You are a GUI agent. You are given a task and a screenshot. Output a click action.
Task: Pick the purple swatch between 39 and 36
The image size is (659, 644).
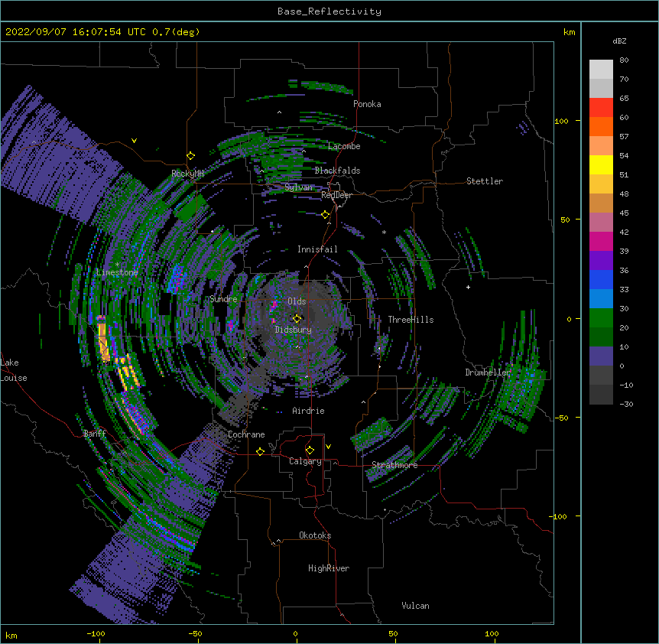pos(601,261)
